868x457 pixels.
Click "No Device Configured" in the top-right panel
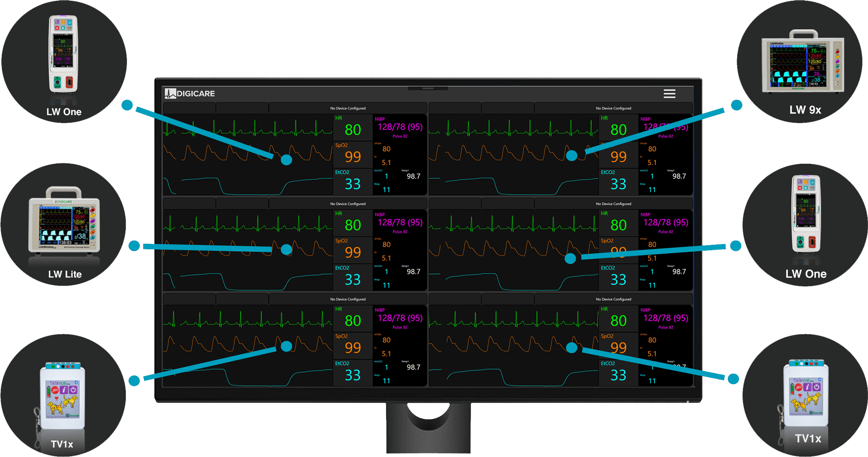click(613, 108)
